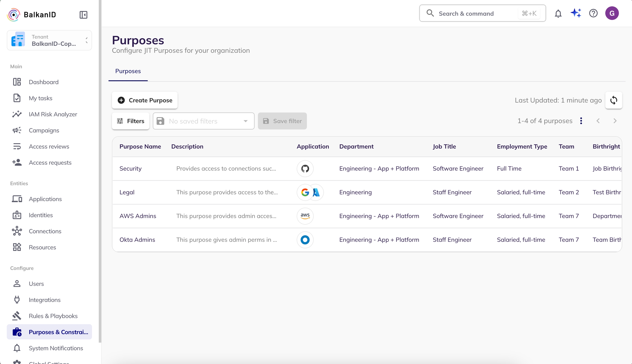Open three-dot table options menu
The height and width of the screenshot is (364, 632).
pos(581,121)
